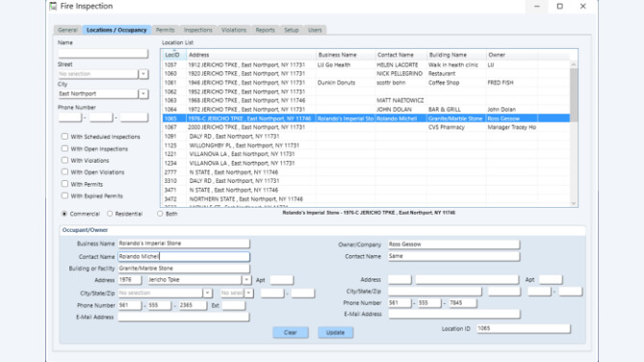The height and width of the screenshot is (362, 644).
Task: Open the Street dropdown
Action: (x=142, y=74)
